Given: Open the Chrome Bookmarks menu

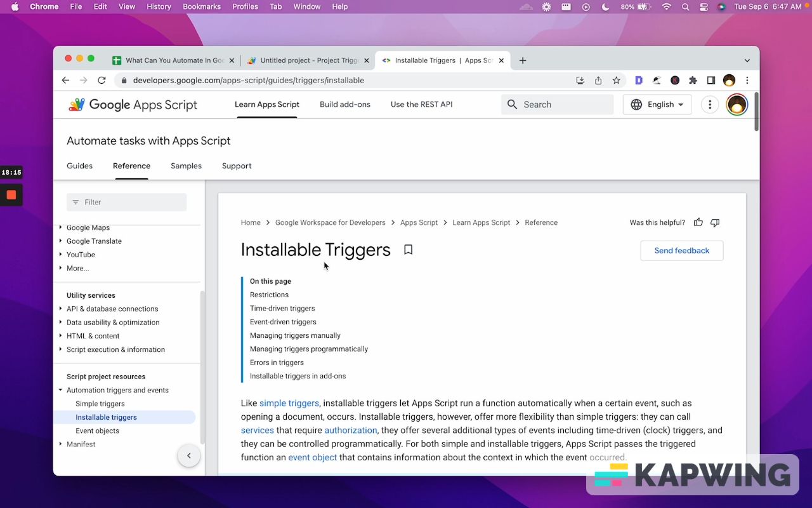Looking at the screenshot, I should tap(202, 6).
